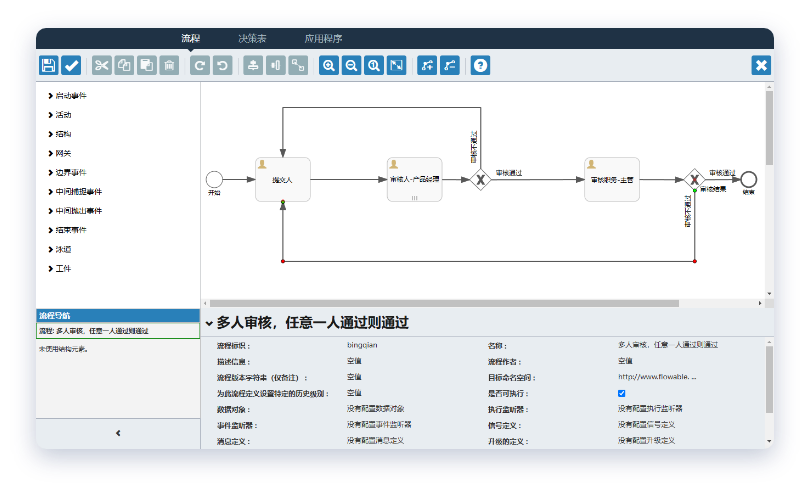The height and width of the screenshot is (493, 810).
Task: Expand the 启动事件 palette group
Action: (70, 96)
